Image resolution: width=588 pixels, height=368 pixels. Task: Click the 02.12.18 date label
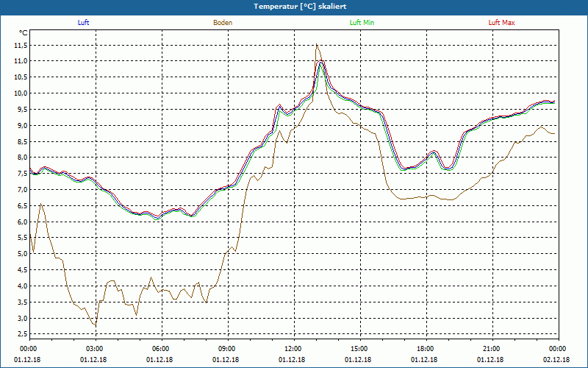[x=556, y=360]
